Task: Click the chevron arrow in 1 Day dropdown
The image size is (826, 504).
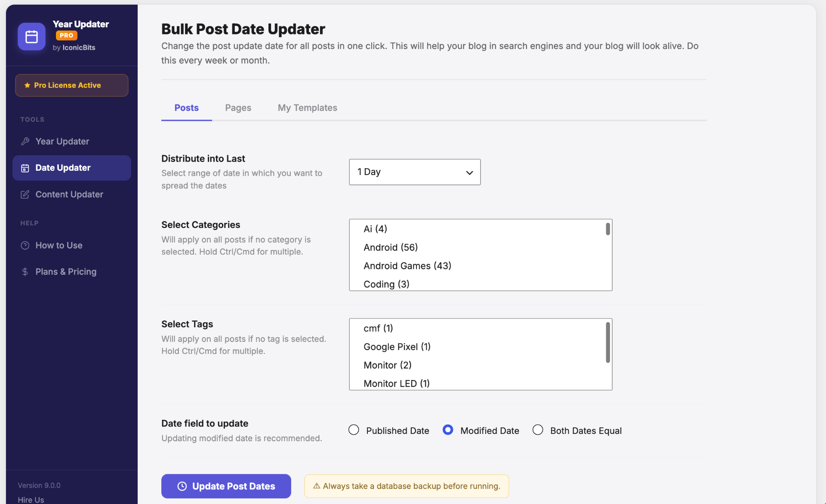Action: tap(469, 172)
